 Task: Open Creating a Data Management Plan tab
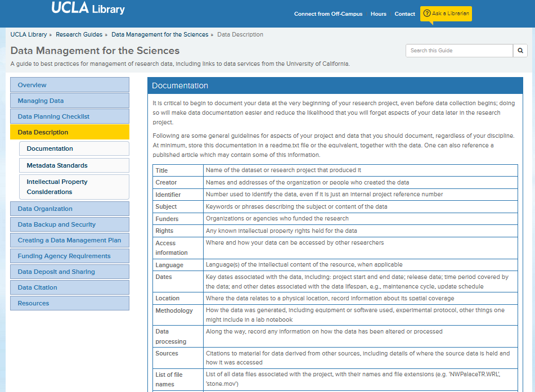point(70,240)
